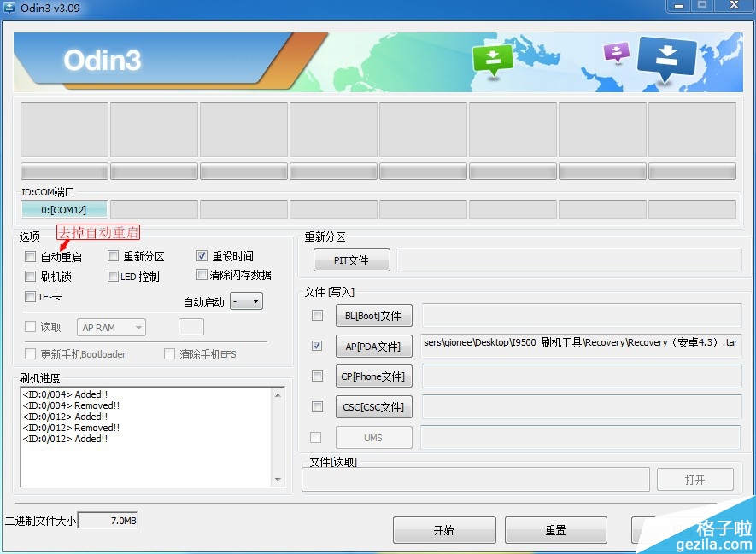Click the BL[Boot]文件 button
Viewport: 756px width, 554px height.
[x=373, y=316]
